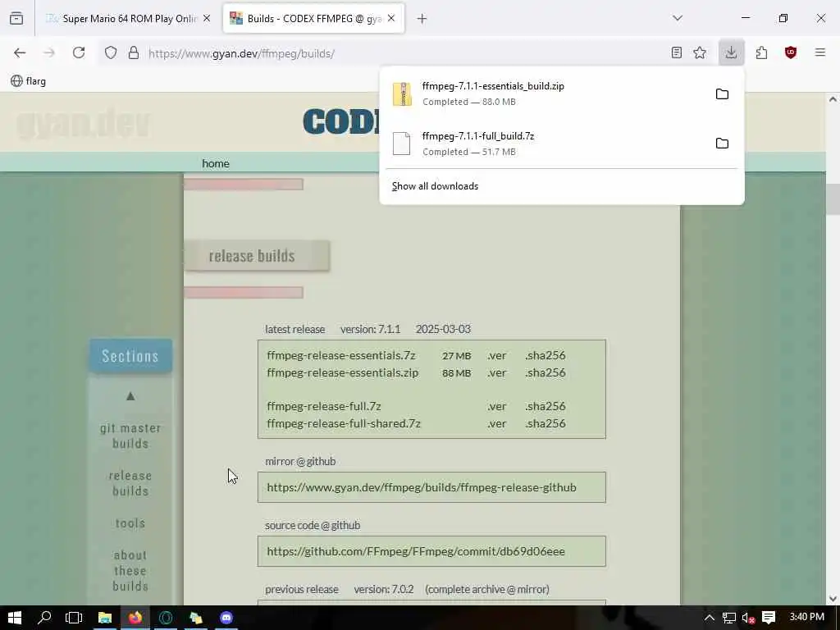
Task: Click scrollbar down arrow
Action: pyautogui.click(x=833, y=598)
